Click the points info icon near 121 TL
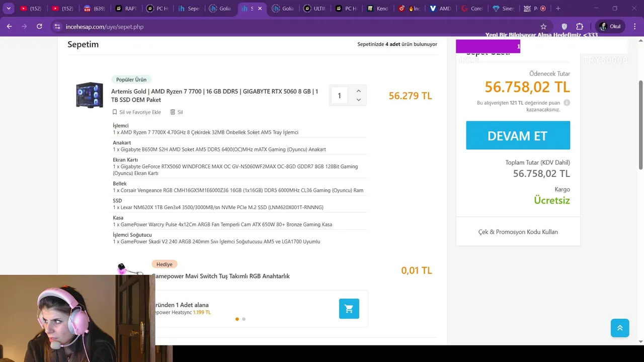Screen dimensions: 644x362 pos(567,103)
